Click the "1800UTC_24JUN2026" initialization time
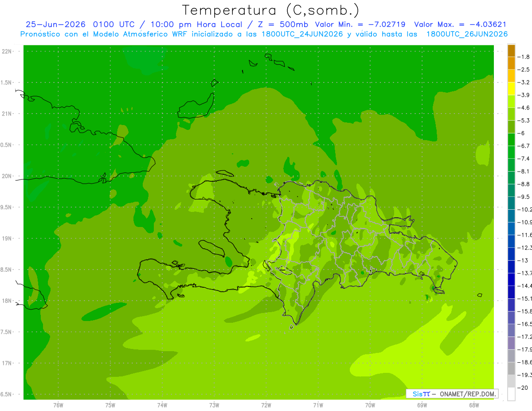The width and height of the screenshot is (532, 411). pos(301,34)
